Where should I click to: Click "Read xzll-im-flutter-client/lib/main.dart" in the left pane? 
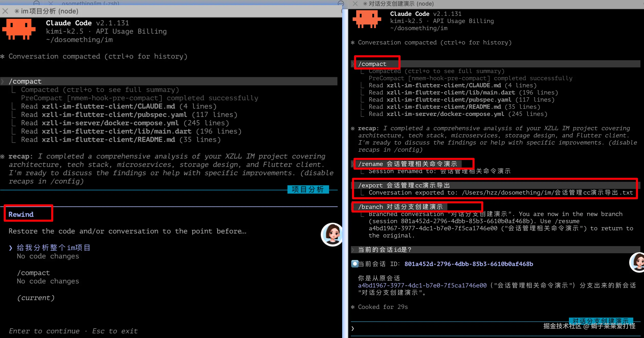coord(131,131)
